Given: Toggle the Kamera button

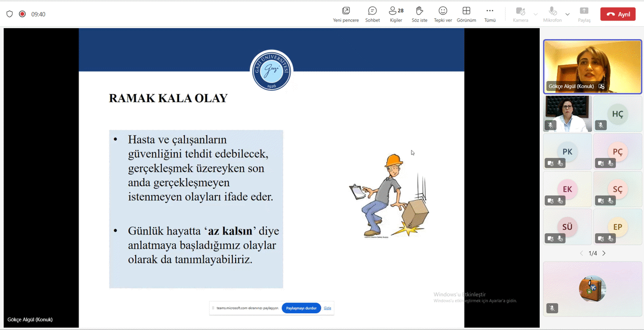Looking at the screenshot, I should click(520, 14).
